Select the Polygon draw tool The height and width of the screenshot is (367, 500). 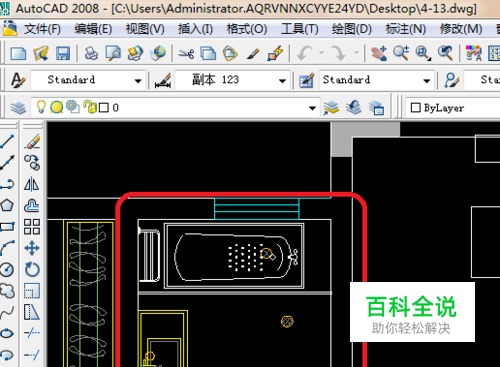point(7,205)
